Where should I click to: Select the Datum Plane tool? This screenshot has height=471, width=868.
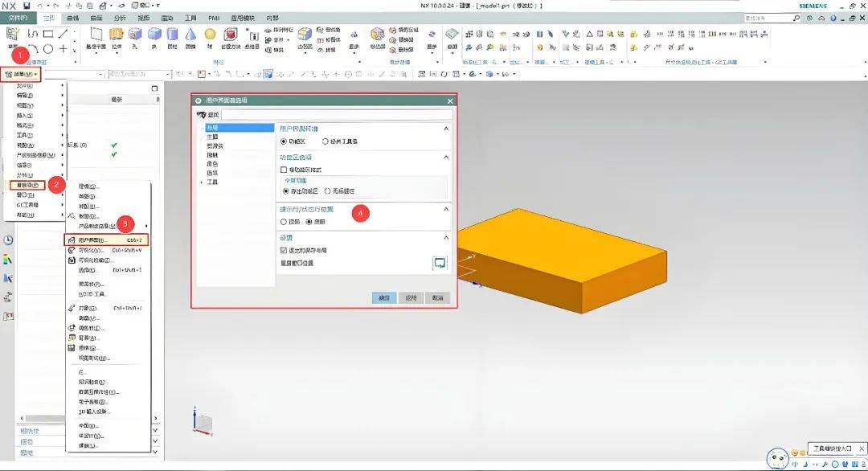tap(96, 35)
